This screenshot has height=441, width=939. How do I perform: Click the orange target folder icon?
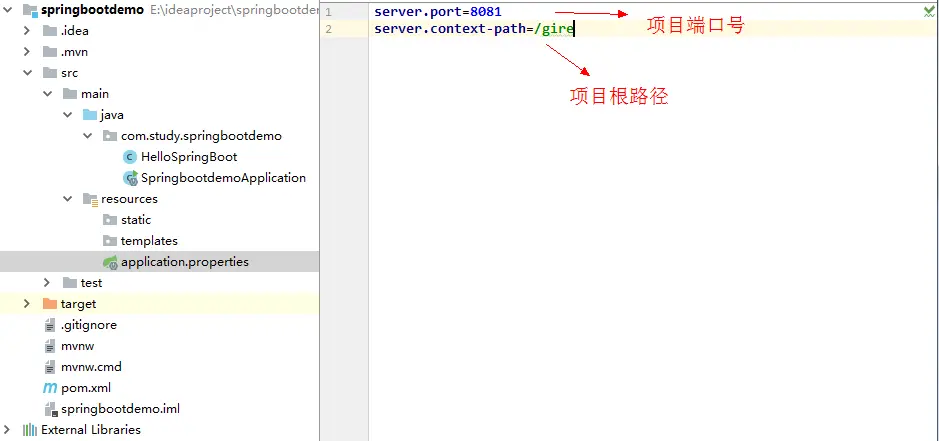pos(50,303)
